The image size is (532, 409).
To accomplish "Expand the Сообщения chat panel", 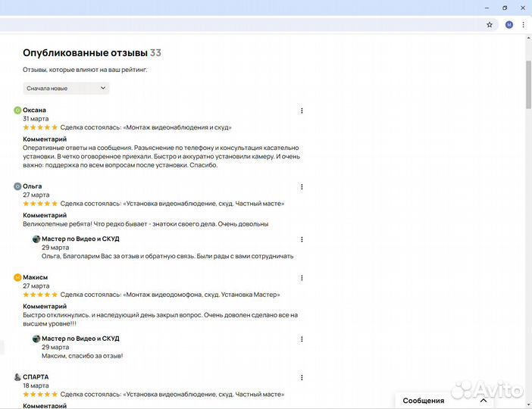I will (444, 401).
